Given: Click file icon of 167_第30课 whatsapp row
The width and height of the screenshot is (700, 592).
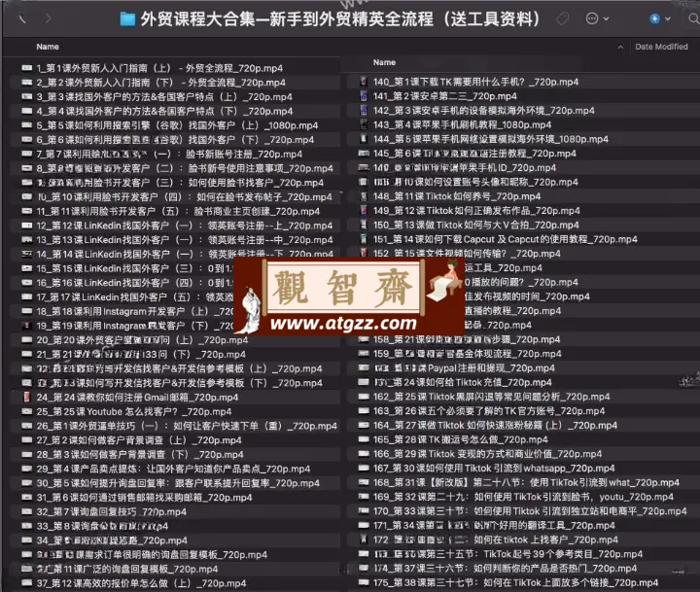Looking at the screenshot, I should click(x=364, y=468).
